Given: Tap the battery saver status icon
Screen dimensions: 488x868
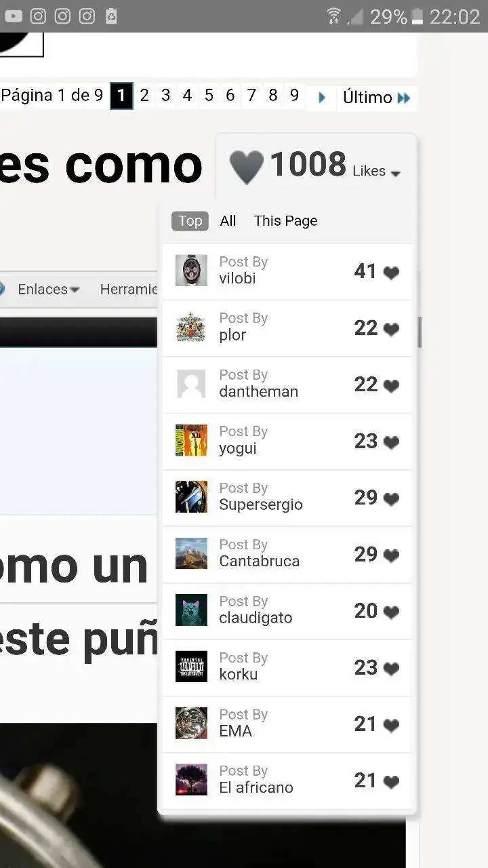Looking at the screenshot, I should [x=111, y=16].
